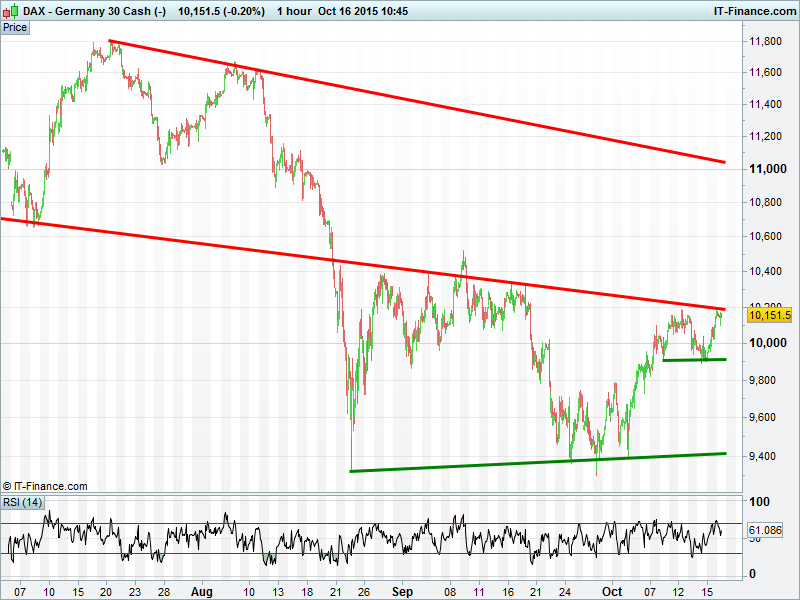The width and height of the screenshot is (800, 600).
Task: Click the lower blue RSI oversold line
Action: coord(371,554)
